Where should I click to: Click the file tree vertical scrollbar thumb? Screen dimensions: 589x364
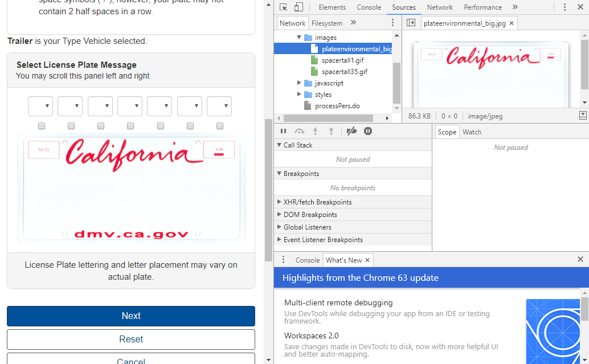click(396, 83)
